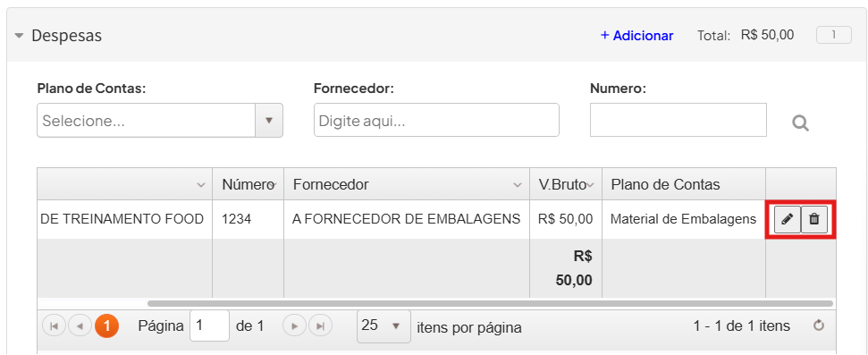The image size is (868, 355).
Task: Go to the first page with the pager arrow
Action: [55, 326]
